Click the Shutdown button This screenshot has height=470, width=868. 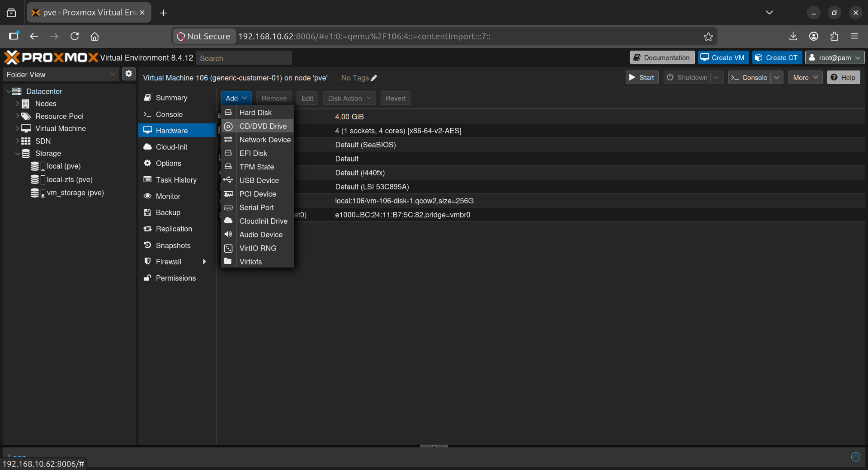tap(687, 77)
